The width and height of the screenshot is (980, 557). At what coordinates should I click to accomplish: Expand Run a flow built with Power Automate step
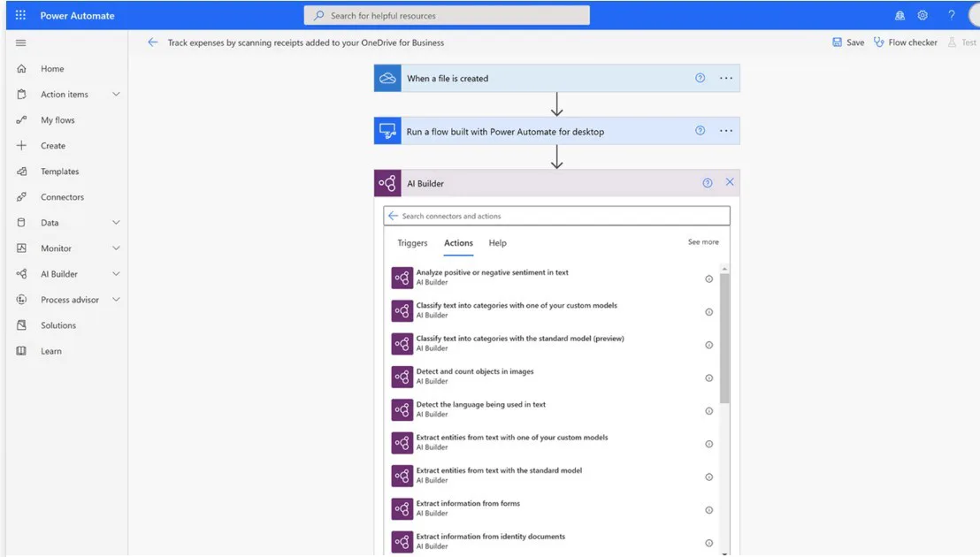pos(557,131)
